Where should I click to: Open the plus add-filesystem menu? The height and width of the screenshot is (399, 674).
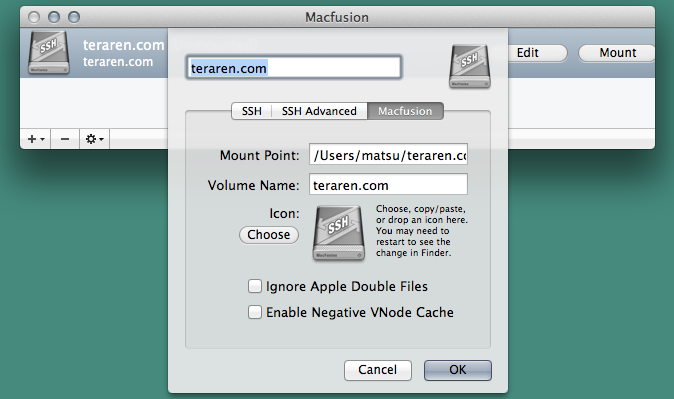click(36, 139)
